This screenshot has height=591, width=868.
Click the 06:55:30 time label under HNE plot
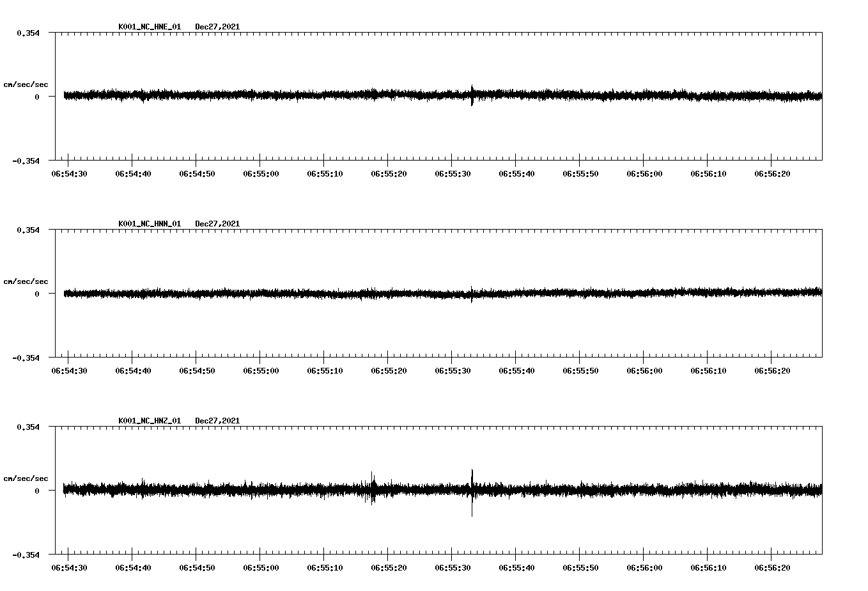(x=453, y=174)
